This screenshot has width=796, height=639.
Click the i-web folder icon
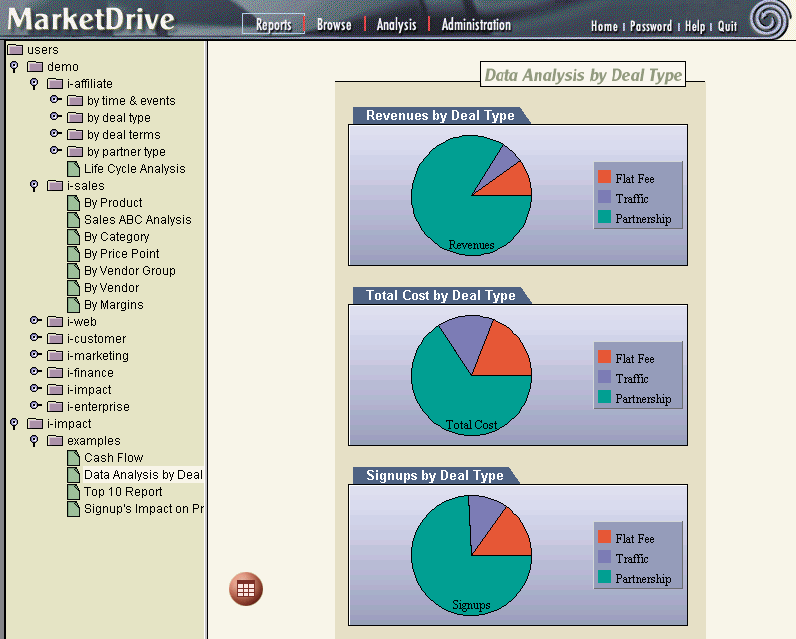[x=55, y=322]
